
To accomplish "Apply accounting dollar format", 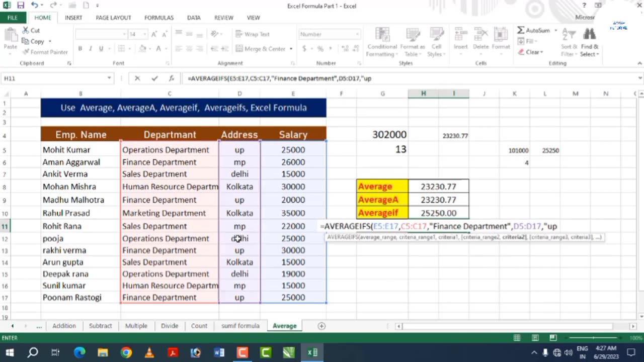I will [304, 49].
